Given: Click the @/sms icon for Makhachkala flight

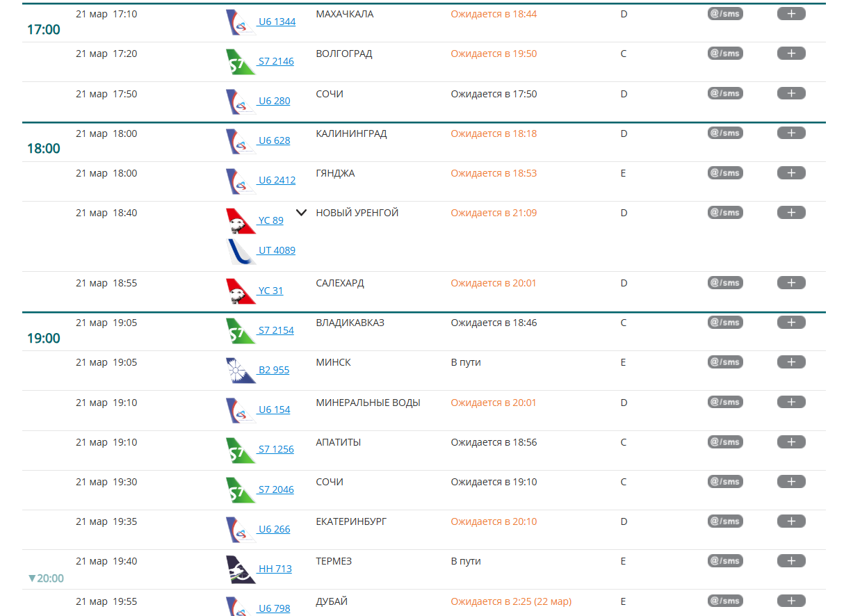Looking at the screenshot, I should pos(724,13).
